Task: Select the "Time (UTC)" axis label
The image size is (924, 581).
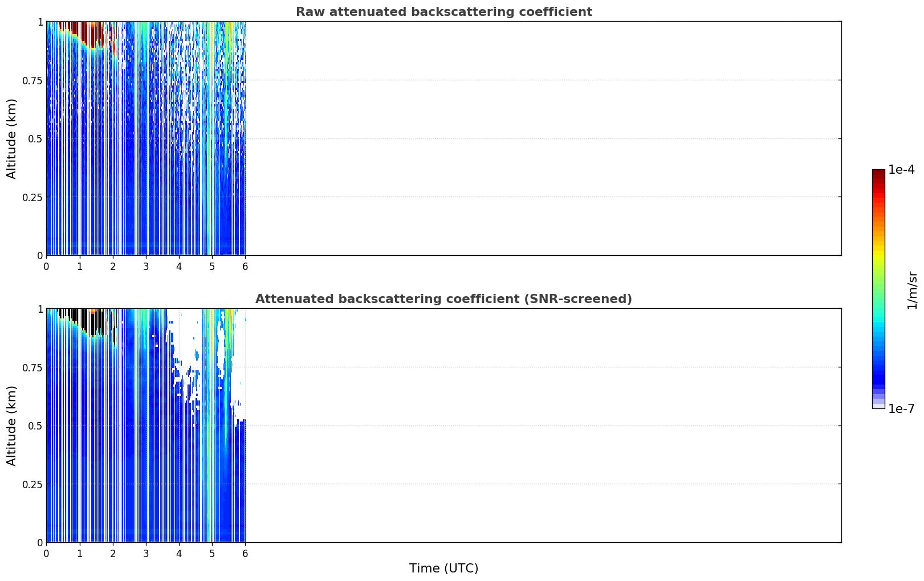Action: tap(443, 568)
